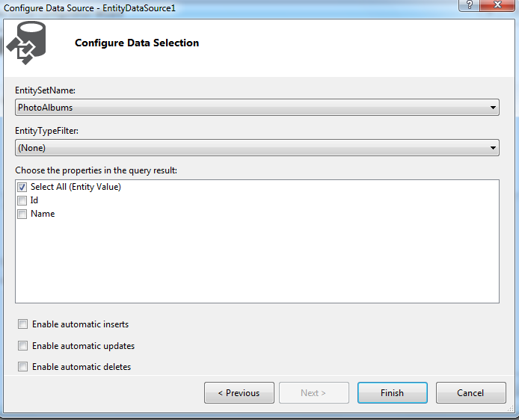Enable automatic updates checkbox
This screenshot has width=519, height=420.
point(23,345)
